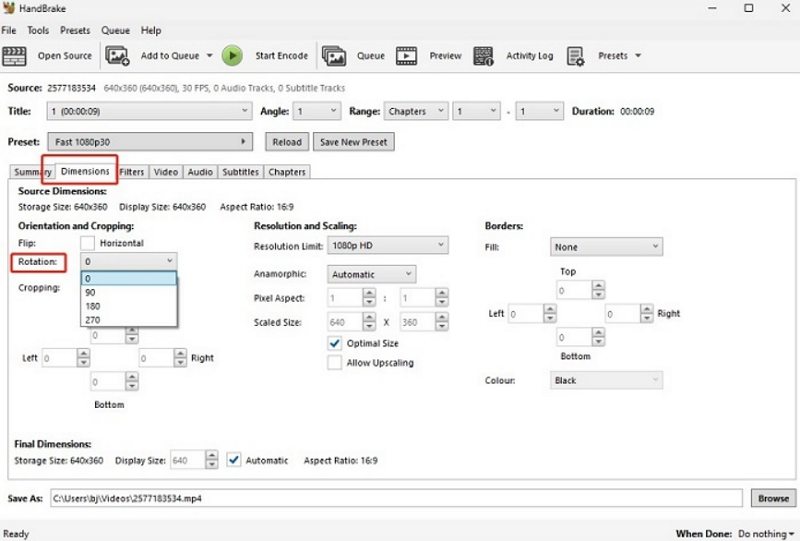
Task: Enable the Allow Upscaling checkbox
Action: pyautogui.click(x=335, y=362)
